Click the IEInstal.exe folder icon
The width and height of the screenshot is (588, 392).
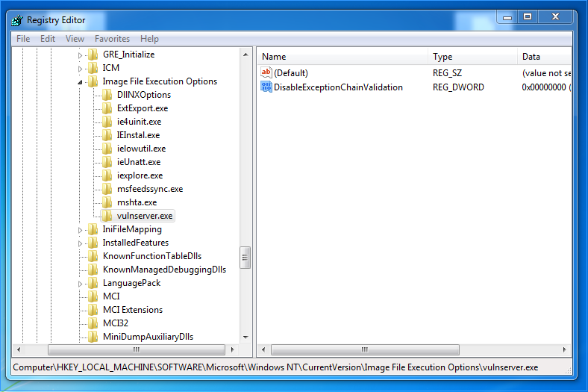coord(107,135)
